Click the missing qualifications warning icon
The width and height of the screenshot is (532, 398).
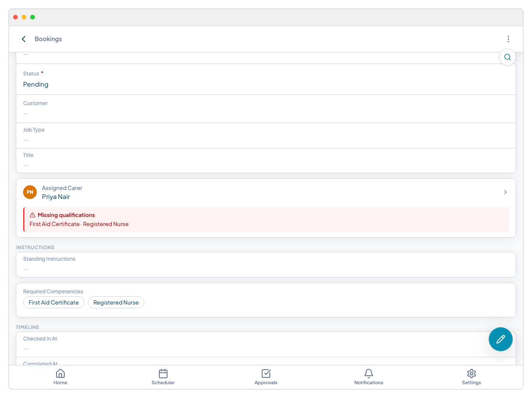33,215
